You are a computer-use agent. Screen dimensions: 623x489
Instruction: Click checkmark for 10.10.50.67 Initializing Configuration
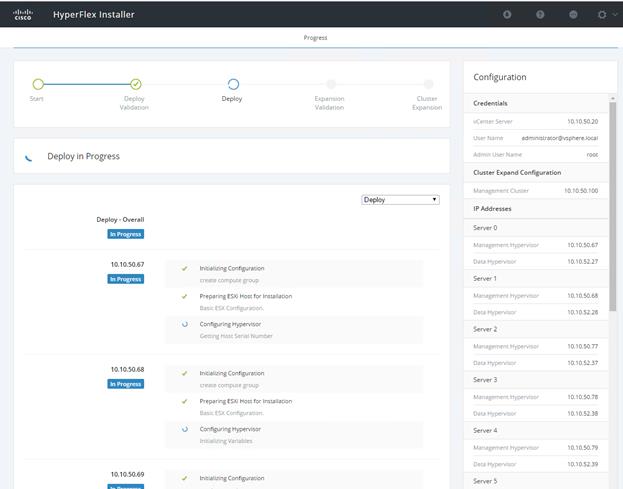184,269
